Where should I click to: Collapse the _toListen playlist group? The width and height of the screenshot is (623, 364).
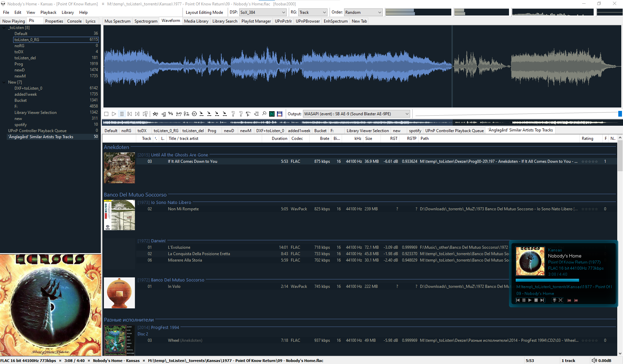pos(4,28)
